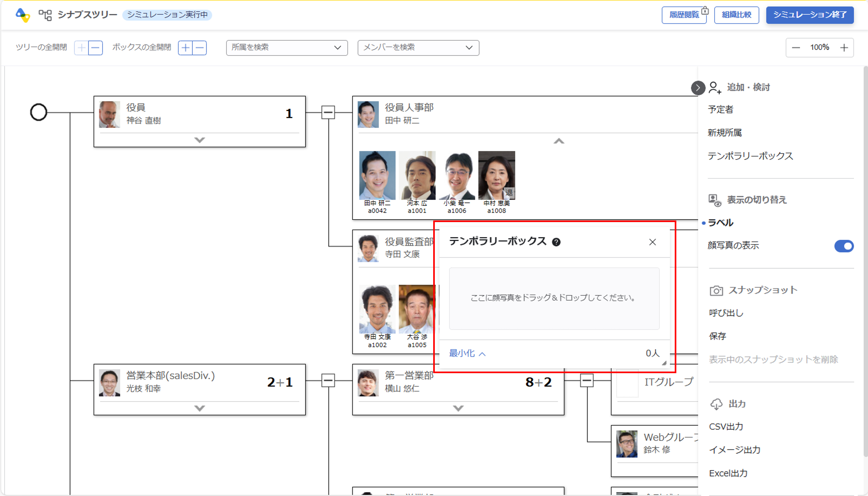Zoom in with the plus icon

[844, 48]
